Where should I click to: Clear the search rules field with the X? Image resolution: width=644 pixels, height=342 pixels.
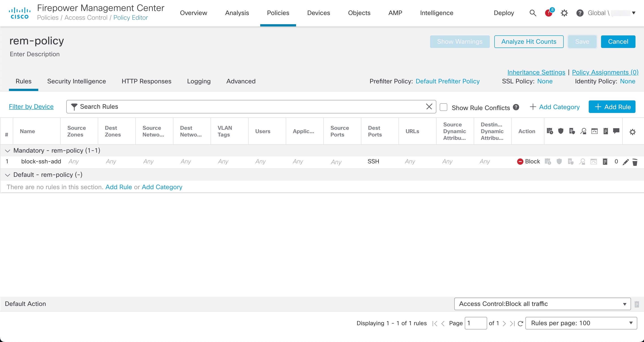tap(429, 106)
